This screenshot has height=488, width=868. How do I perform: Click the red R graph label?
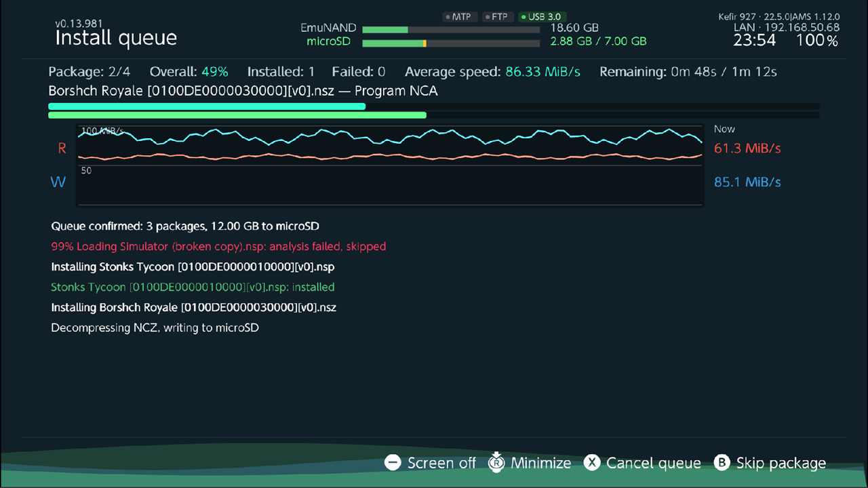pyautogui.click(x=62, y=148)
